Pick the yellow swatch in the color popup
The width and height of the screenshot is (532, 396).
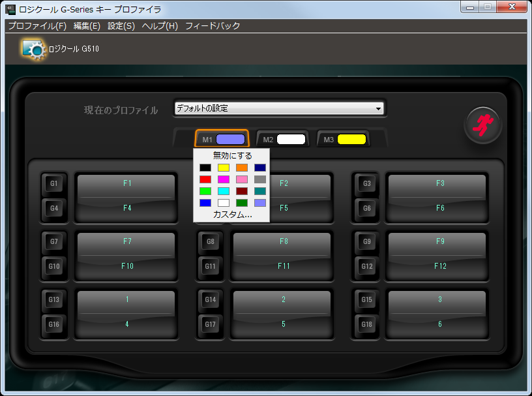[x=224, y=168]
